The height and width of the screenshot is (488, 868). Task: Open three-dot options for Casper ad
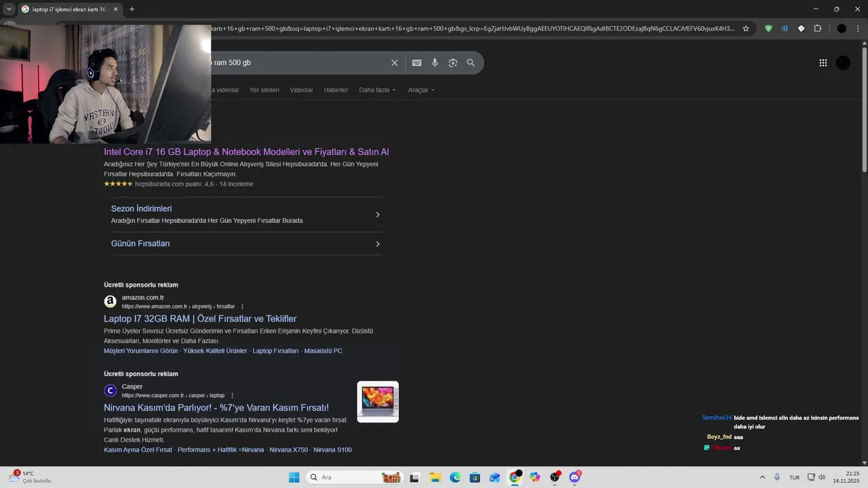pyautogui.click(x=232, y=395)
